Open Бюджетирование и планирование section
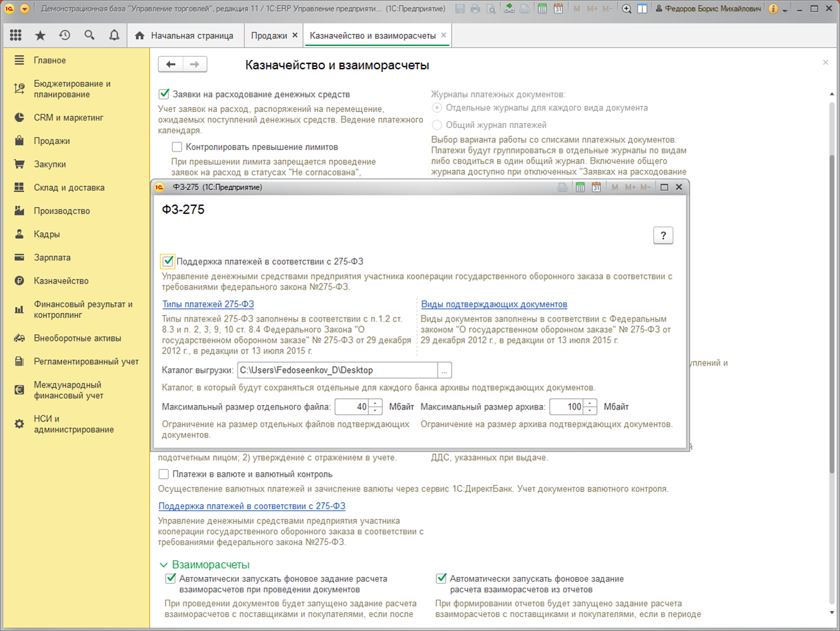840x631 pixels. click(x=72, y=89)
